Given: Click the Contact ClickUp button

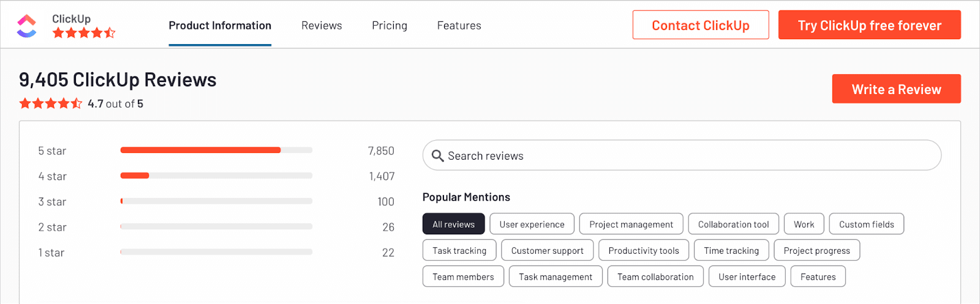Looking at the screenshot, I should [701, 25].
